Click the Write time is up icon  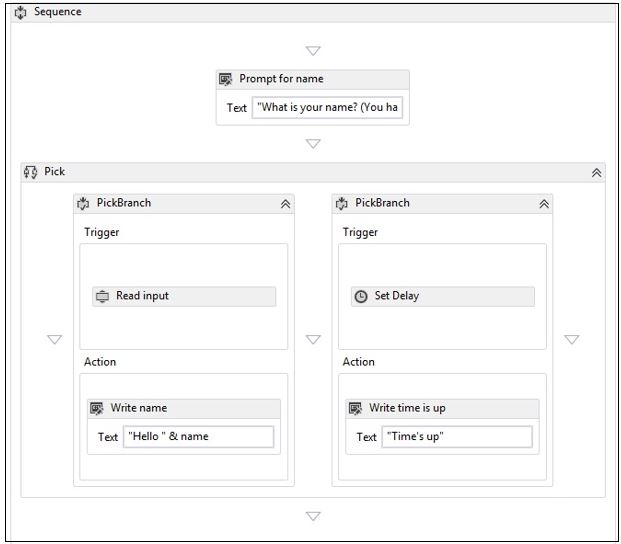(x=355, y=408)
